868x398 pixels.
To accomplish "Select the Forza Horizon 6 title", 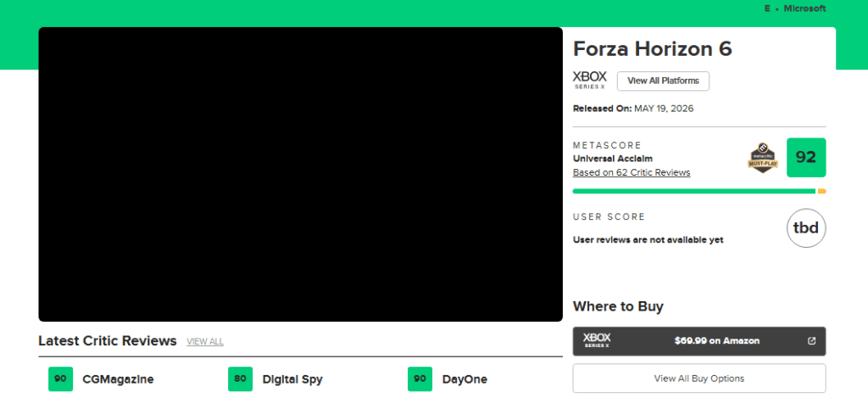I will click(652, 48).
